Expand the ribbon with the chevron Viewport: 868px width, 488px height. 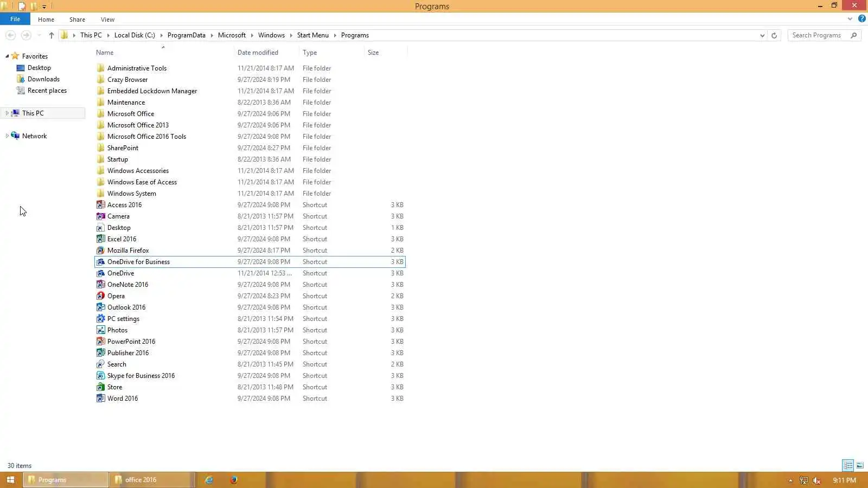(x=850, y=19)
